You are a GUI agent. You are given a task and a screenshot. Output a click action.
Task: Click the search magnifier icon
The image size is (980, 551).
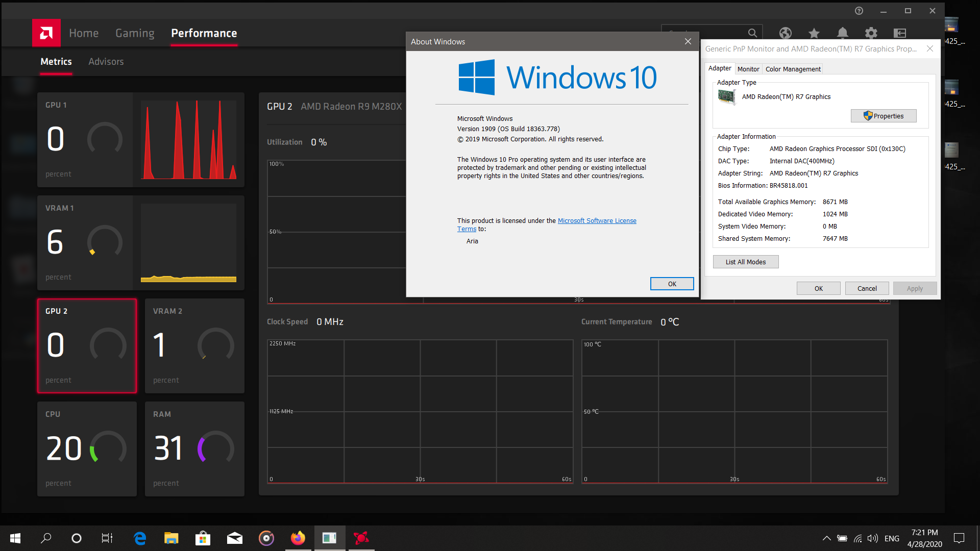(x=752, y=33)
